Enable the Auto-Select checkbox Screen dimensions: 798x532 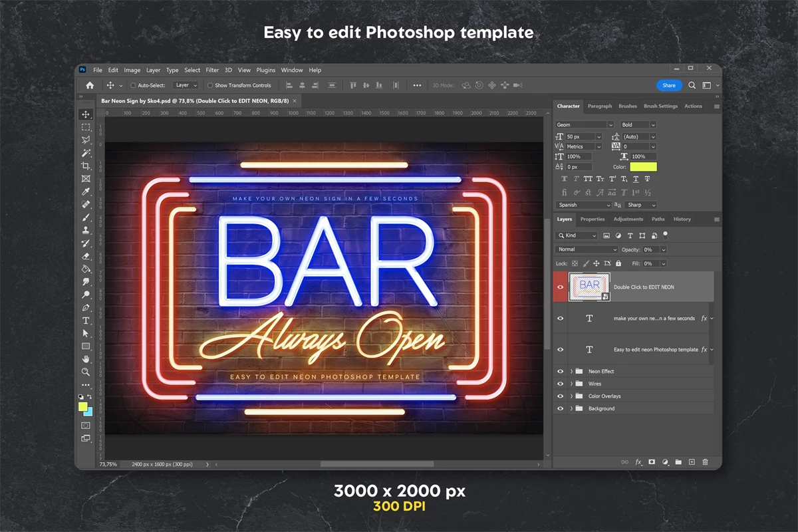click(133, 85)
